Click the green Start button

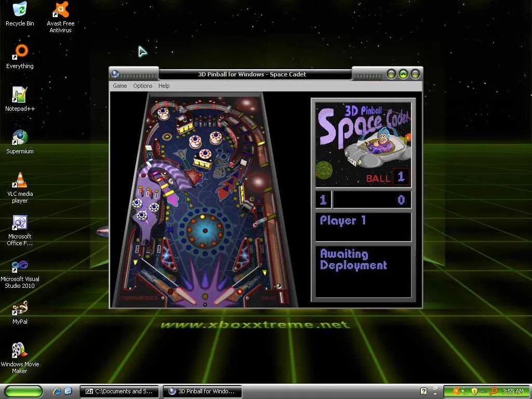23,391
